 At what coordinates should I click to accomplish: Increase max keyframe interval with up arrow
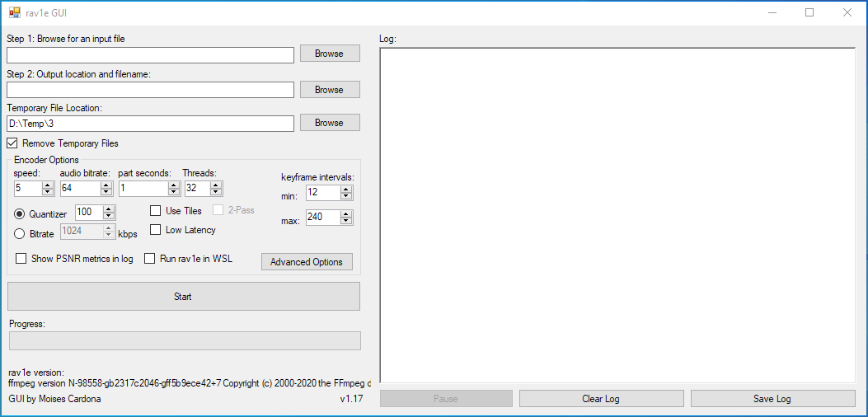tap(346, 213)
